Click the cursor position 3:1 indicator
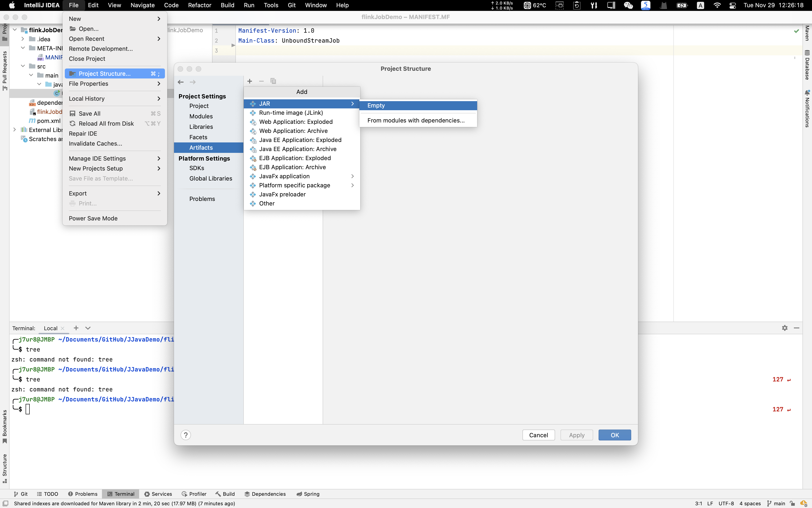Screen dimensions: 812x508 (698, 503)
